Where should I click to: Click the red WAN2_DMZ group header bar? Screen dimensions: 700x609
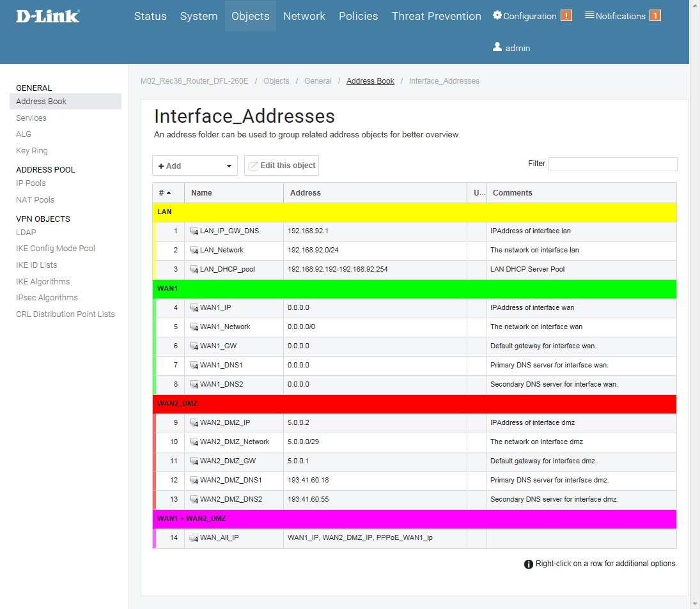[414, 404]
